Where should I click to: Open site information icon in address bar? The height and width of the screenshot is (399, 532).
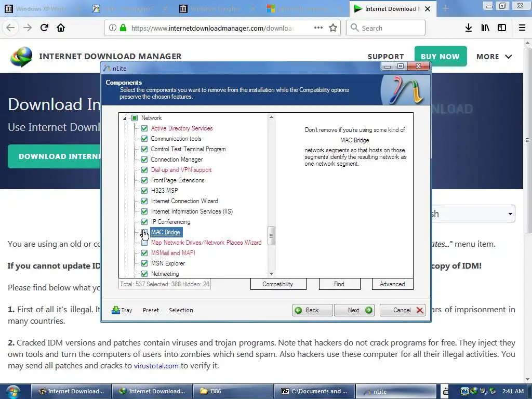click(113, 28)
